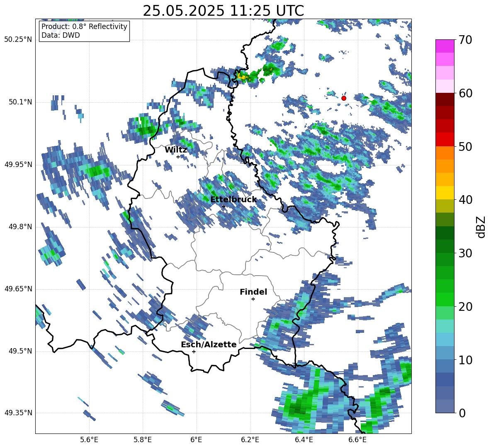Click the 6.6°E longitude label
This screenshot has height=448, width=491.
point(357,440)
